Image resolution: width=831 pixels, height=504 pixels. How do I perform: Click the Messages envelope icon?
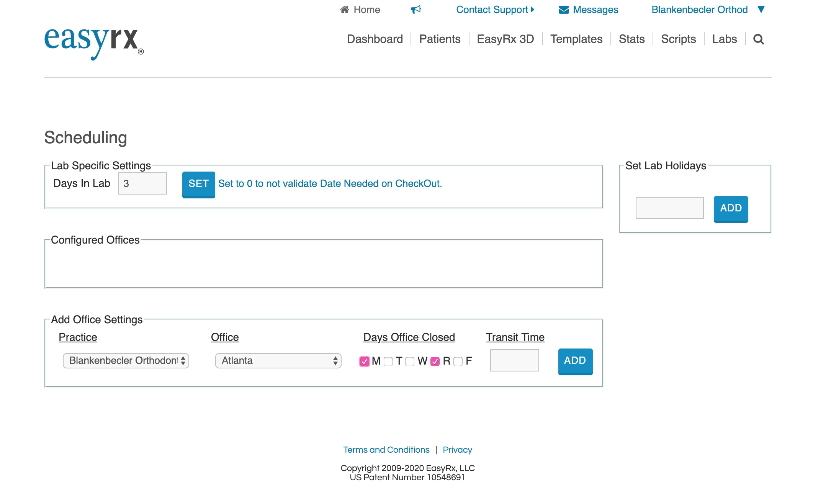pos(564,10)
